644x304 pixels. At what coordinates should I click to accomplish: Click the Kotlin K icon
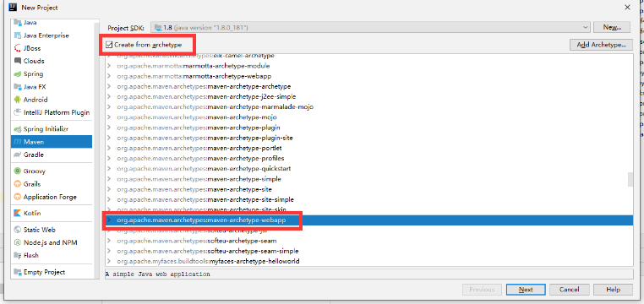(17, 213)
